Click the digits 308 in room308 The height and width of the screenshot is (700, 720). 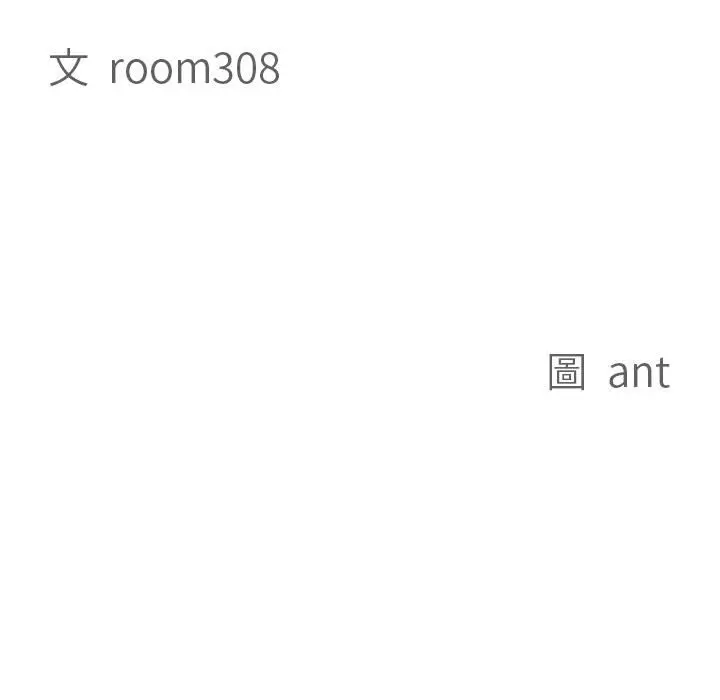246,68
